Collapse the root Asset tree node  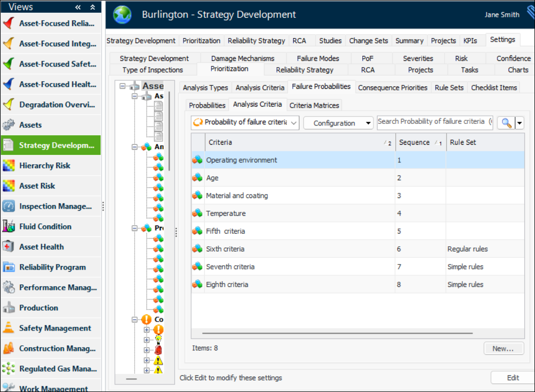[122, 86]
